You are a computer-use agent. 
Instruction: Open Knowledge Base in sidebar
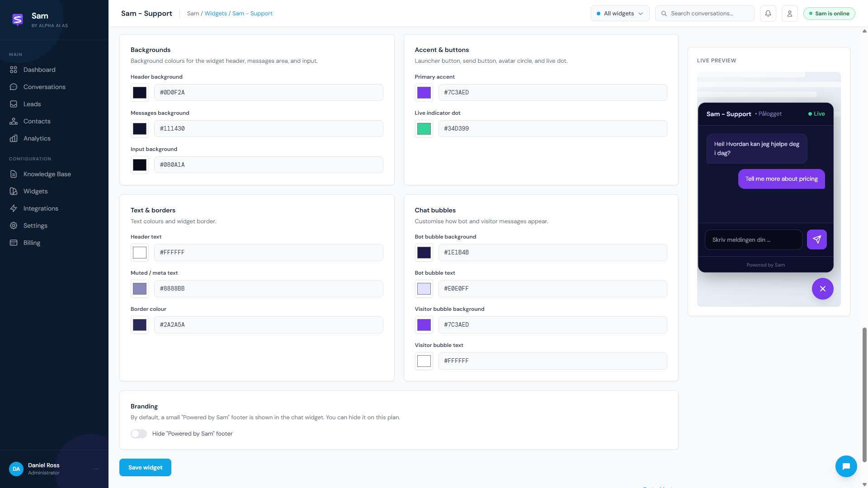(54, 174)
